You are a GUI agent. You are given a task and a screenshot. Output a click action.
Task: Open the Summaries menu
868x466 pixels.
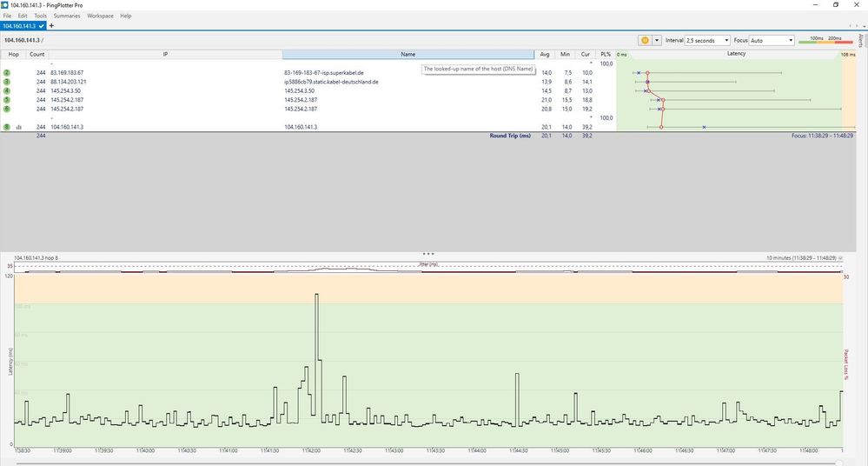(x=67, y=16)
